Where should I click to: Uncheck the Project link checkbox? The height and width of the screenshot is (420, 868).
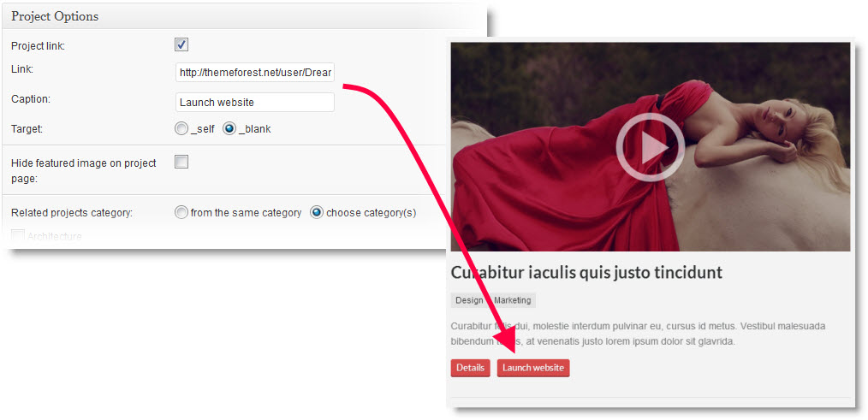(x=181, y=44)
